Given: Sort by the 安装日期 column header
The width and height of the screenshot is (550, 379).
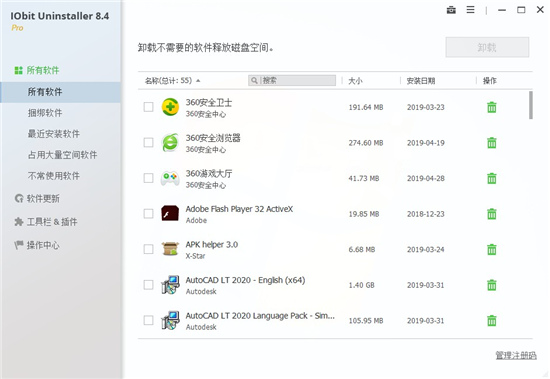Looking at the screenshot, I should tap(421, 81).
